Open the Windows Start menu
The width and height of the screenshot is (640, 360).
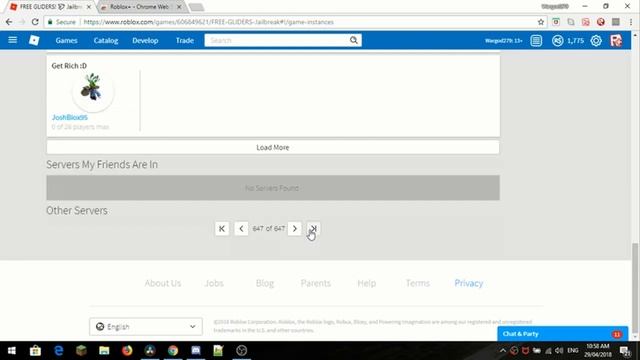11,351
